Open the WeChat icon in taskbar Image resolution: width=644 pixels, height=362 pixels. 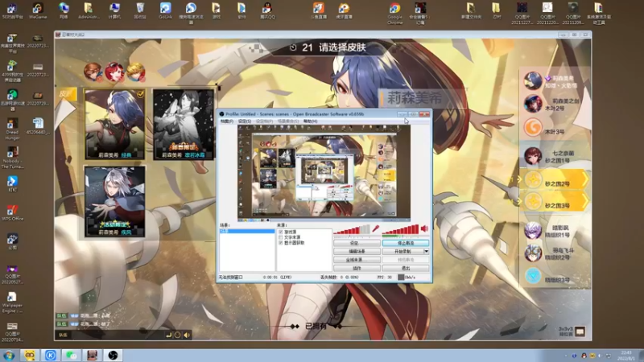(x=72, y=355)
